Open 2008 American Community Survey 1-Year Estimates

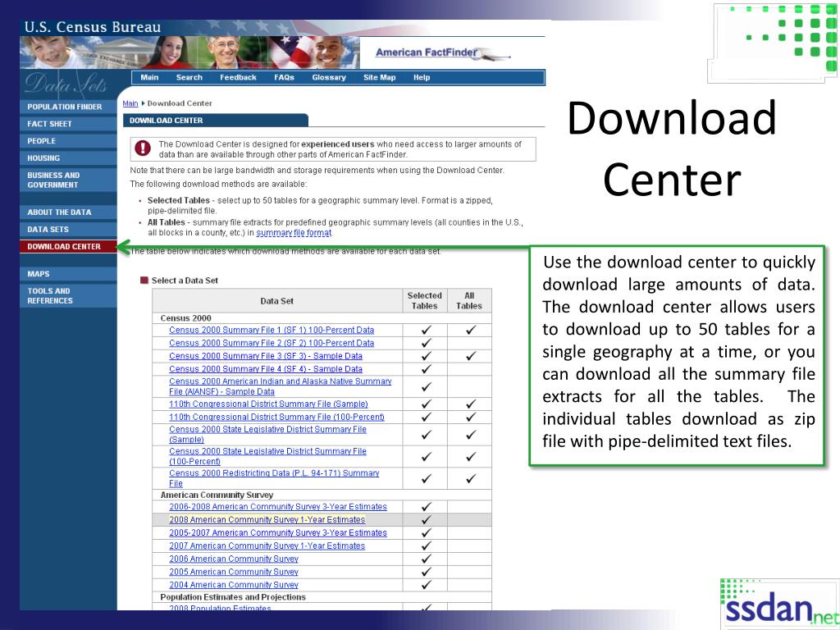(x=267, y=519)
